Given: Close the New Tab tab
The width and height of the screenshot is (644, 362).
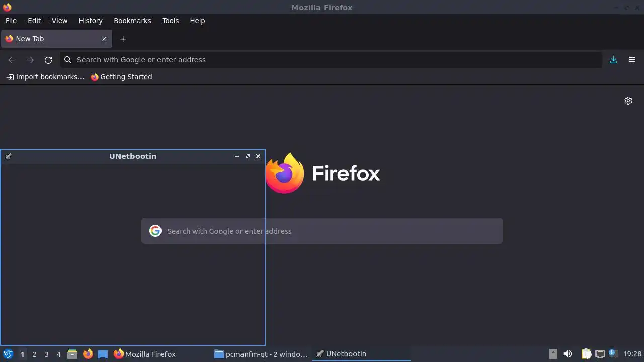Looking at the screenshot, I should 104,39.
